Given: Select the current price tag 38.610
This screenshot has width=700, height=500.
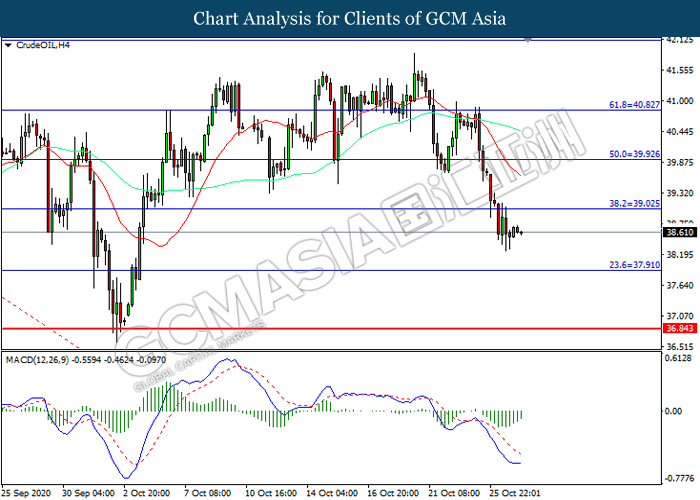Looking at the screenshot, I should [679, 232].
